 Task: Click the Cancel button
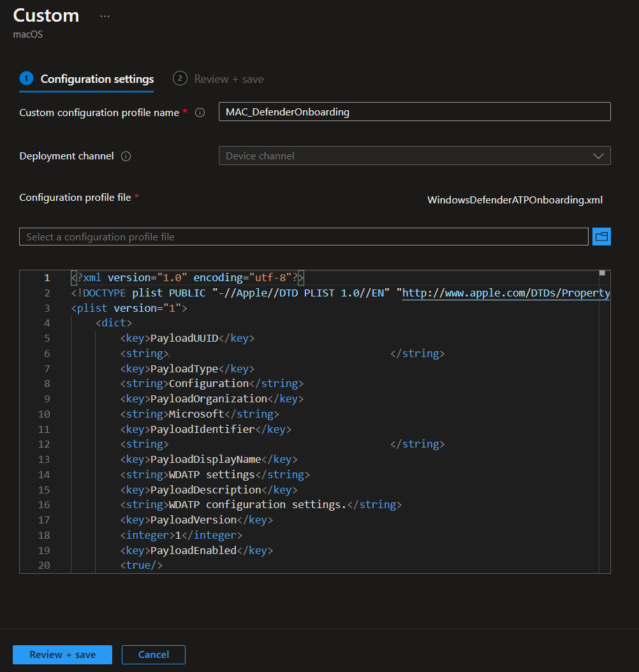point(154,655)
